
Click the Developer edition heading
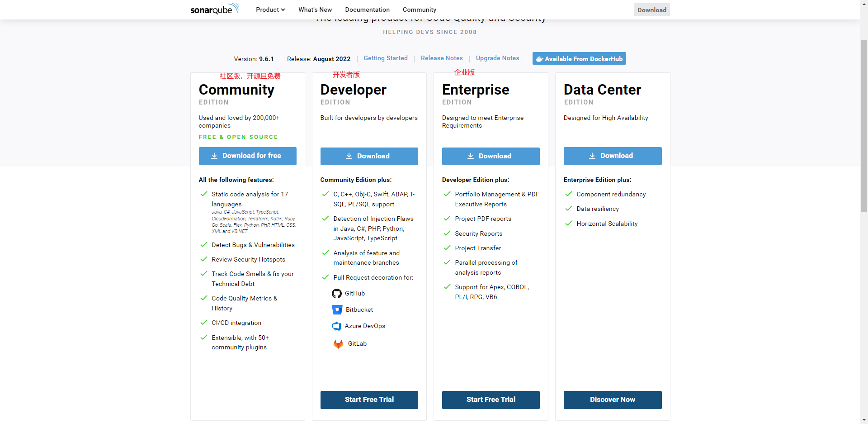[353, 90]
